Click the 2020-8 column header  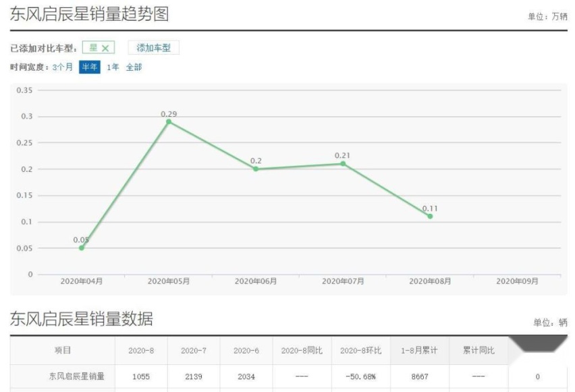(141, 351)
